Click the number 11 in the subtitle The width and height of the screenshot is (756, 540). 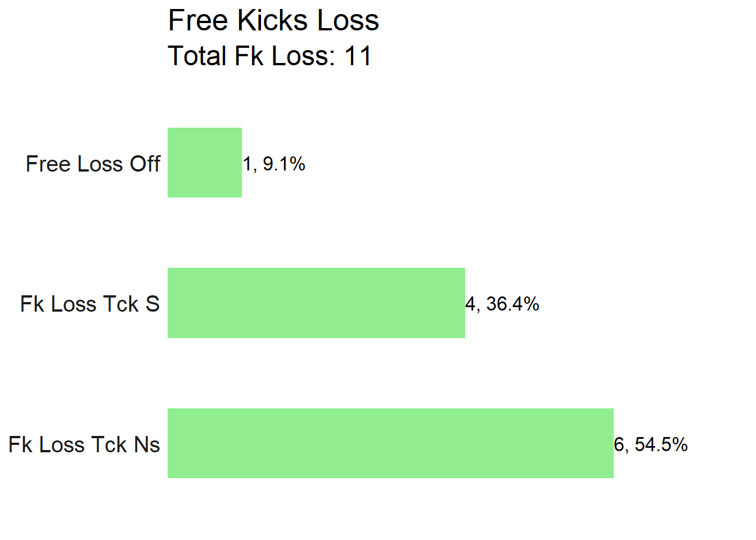[358, 56]
